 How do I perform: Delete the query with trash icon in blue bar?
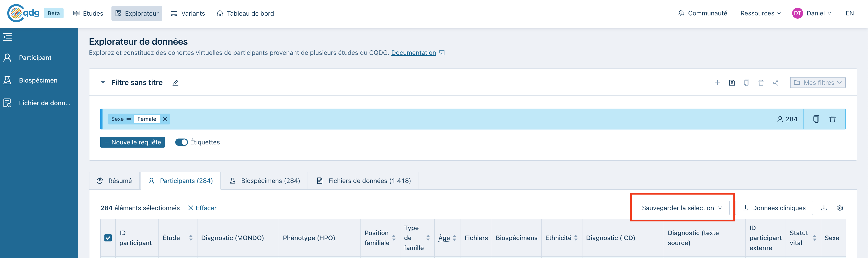pos(832,119)
